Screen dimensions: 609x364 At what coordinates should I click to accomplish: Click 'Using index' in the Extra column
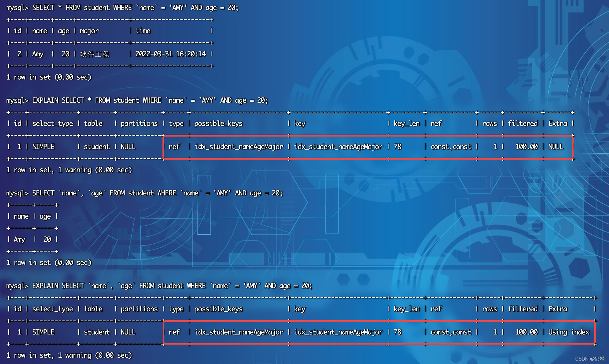pyautogui.click(x=569, y=332)
